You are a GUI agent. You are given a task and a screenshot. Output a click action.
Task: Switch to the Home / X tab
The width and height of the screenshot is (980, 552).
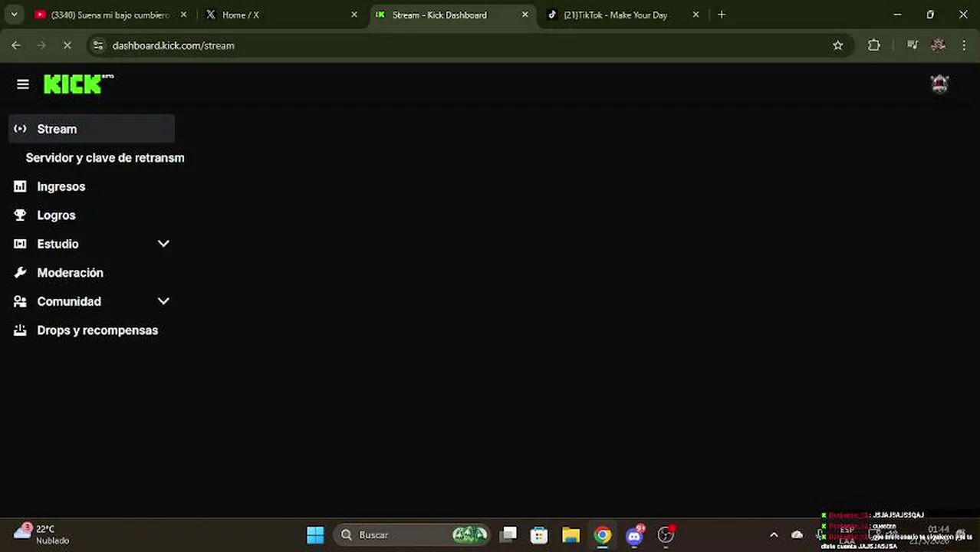[x=281, y=15]
